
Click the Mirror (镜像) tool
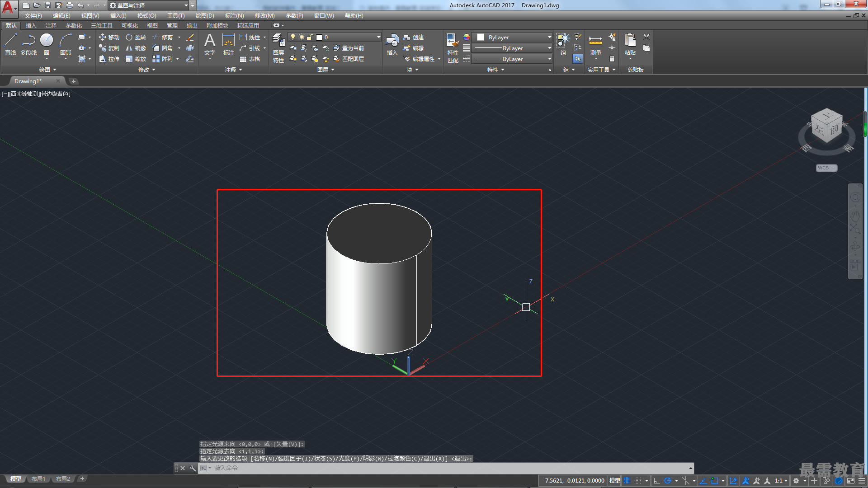point(136,48)
